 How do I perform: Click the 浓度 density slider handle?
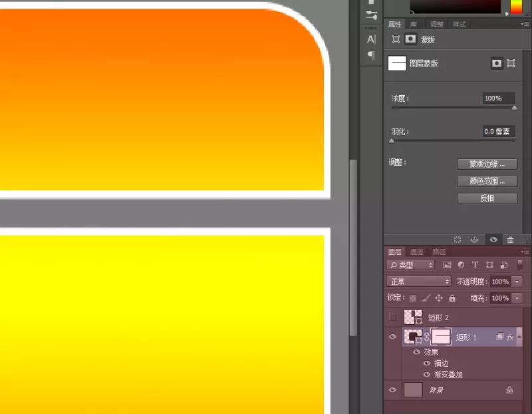(x=514, y=108)
